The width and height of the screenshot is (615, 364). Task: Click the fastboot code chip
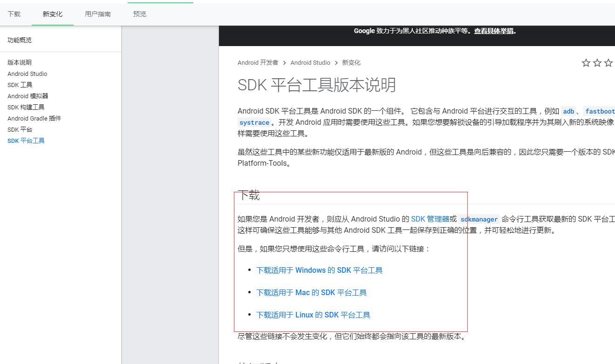tap(600, 111)
